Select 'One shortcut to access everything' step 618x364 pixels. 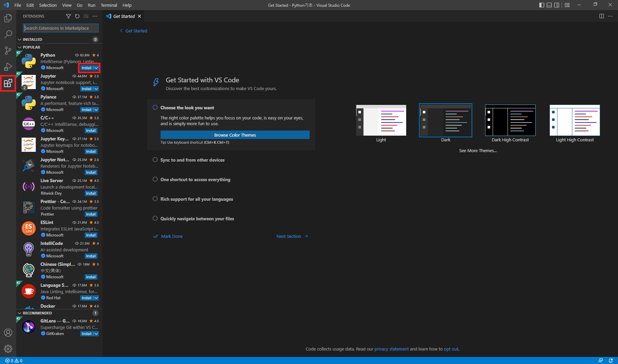click(x=155, y=179)
